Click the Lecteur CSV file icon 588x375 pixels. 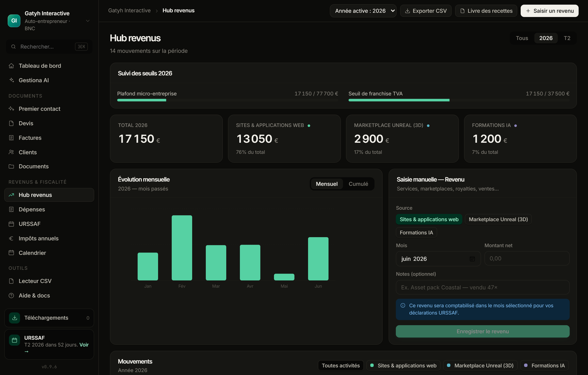[x=11, y=281]
